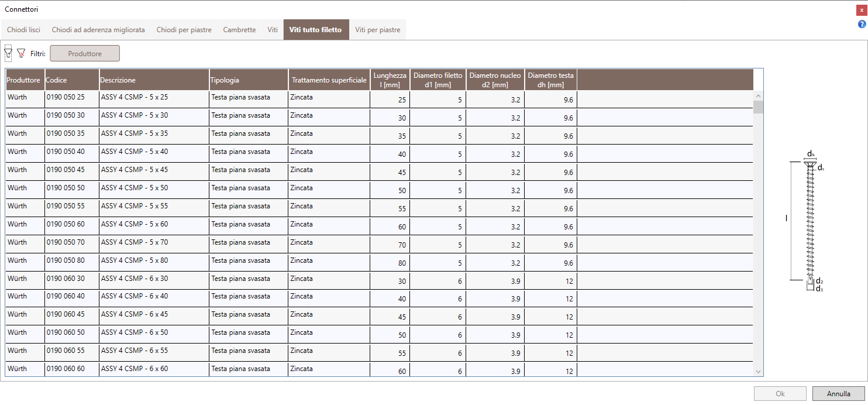Click the add filter funnel icon

[x=8, y=53]
